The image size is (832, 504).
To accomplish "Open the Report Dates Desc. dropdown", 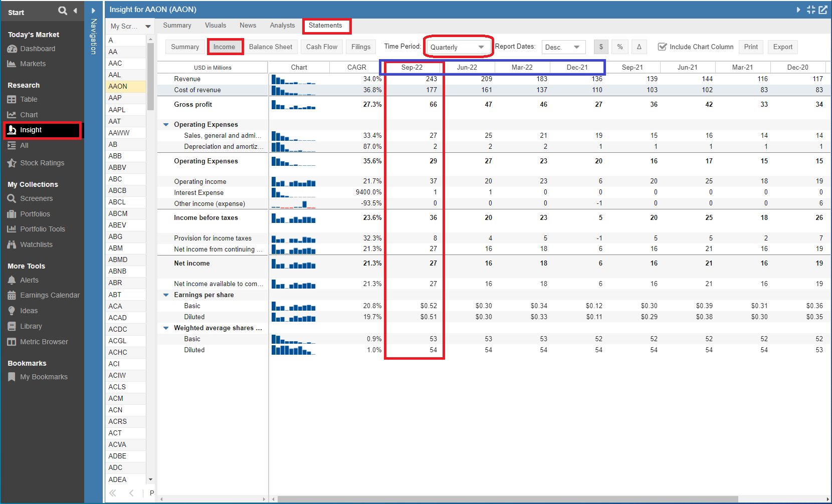I will point(563,47).
